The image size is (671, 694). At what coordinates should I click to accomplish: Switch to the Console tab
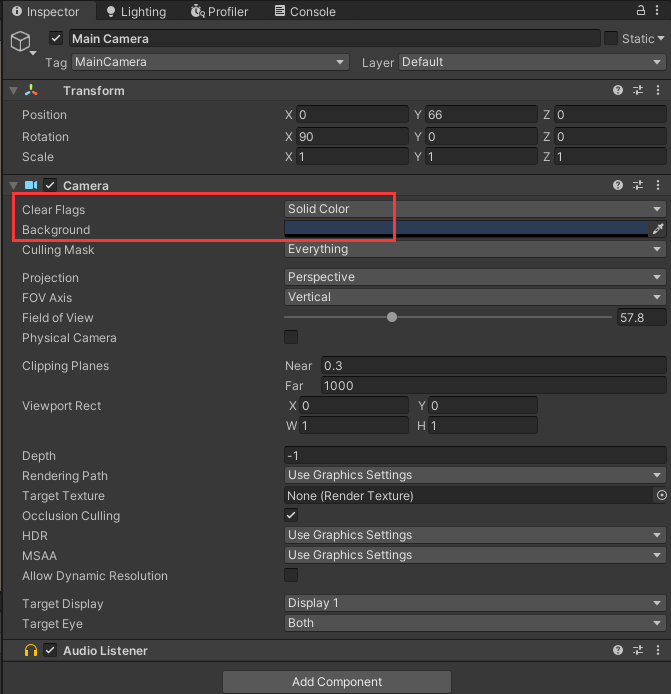click(305, 12)
